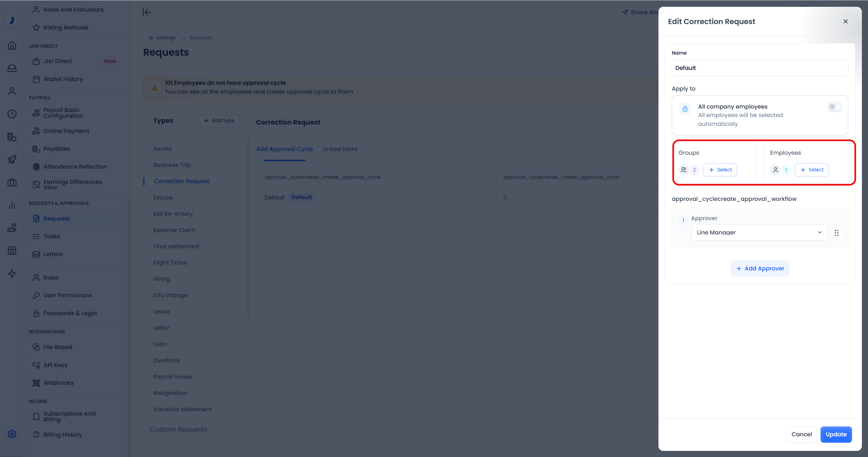Click the approver drag handle icon
Screen dimensions: 868x457
836,233
